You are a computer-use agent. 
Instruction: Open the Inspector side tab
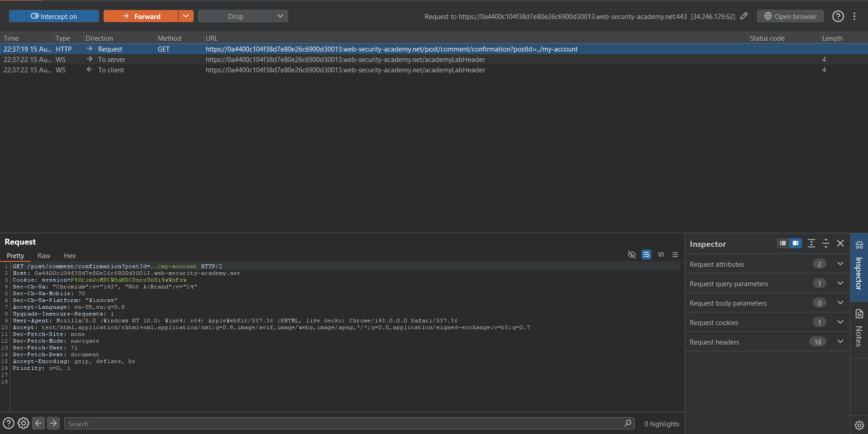[x=859, y=268]
